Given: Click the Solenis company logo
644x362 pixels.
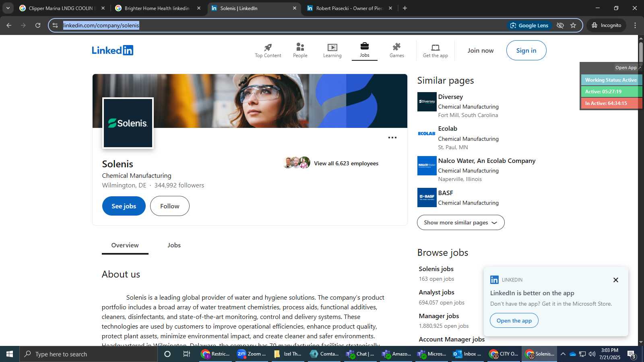Looking at the screenshot, I should pos(128,123).
